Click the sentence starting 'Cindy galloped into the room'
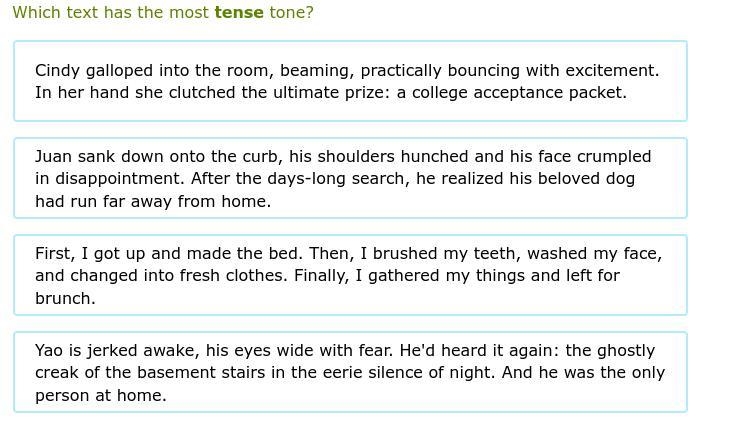Screen dimensions: 744x436 [x=347, y=71]
